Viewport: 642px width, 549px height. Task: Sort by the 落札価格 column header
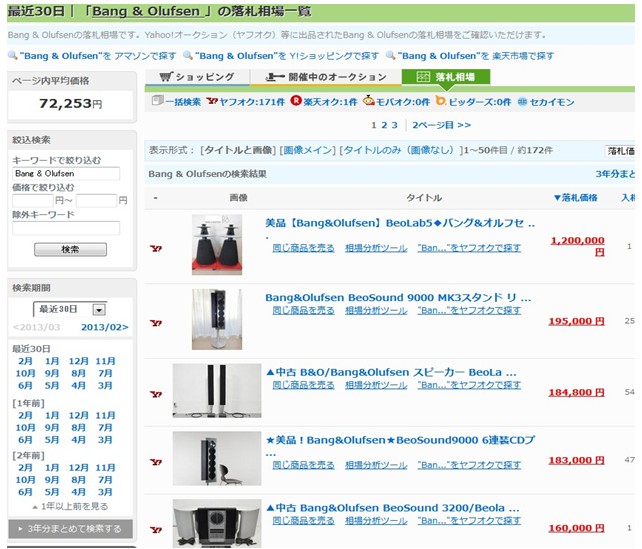575,198
